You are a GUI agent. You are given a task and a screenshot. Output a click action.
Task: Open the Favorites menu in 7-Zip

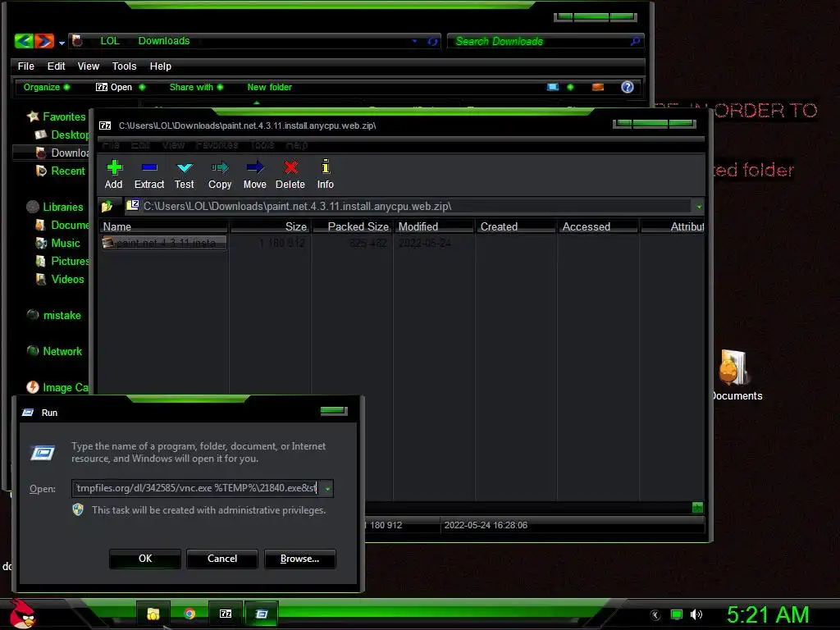[217, 144]
